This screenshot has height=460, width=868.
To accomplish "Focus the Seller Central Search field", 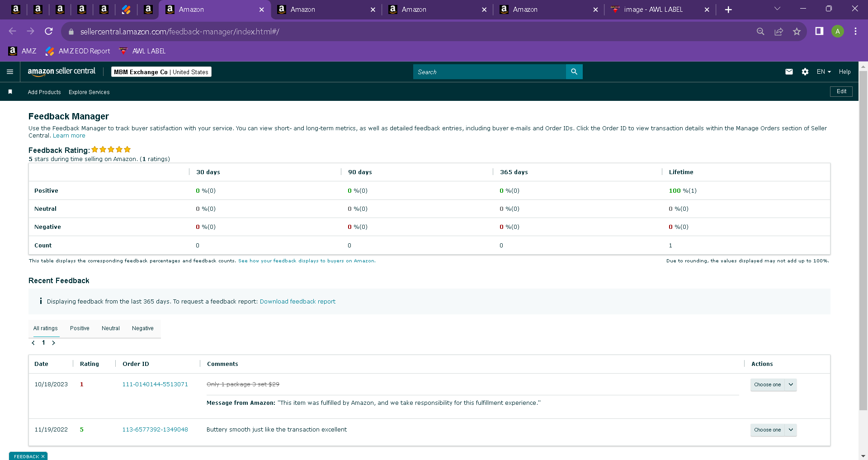I will click(x=490, y=72).
